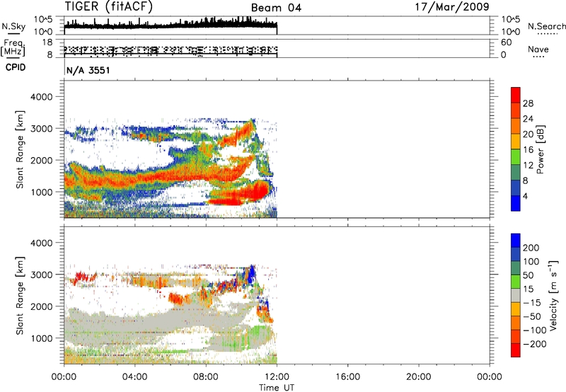Image resolution: width=566 pixels, height=392 pixels.
Task: Click the 'Beam 04' heading
Action: (x=276, y=8)
